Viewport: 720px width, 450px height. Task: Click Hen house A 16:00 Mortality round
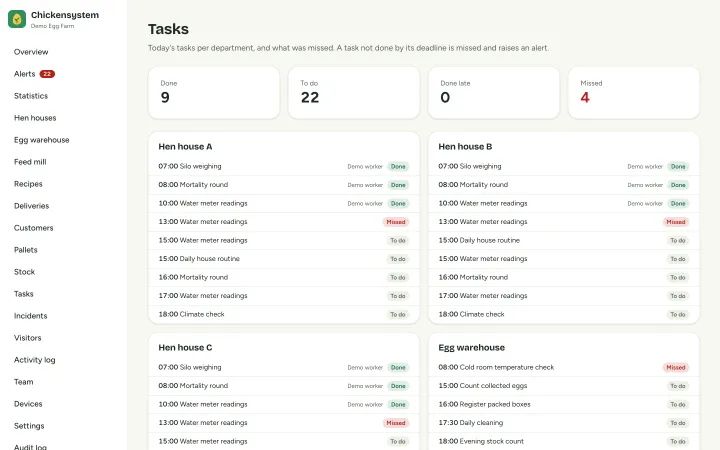284,277
